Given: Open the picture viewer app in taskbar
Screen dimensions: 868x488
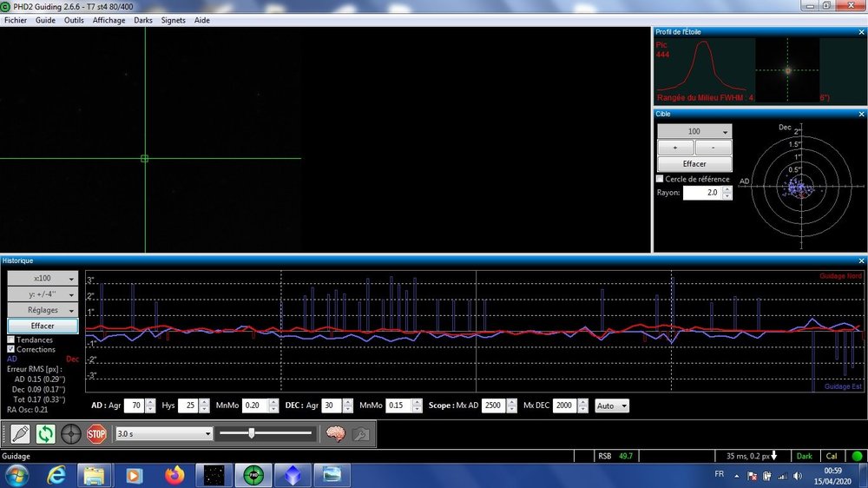Looking at the screenshot, I should click(x=332, y=475).
